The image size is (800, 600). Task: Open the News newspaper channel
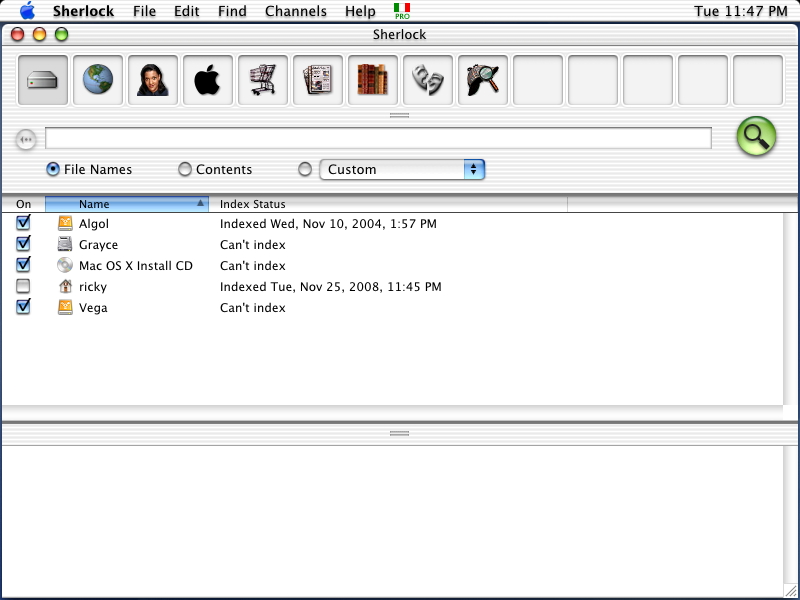coord(318,80)
